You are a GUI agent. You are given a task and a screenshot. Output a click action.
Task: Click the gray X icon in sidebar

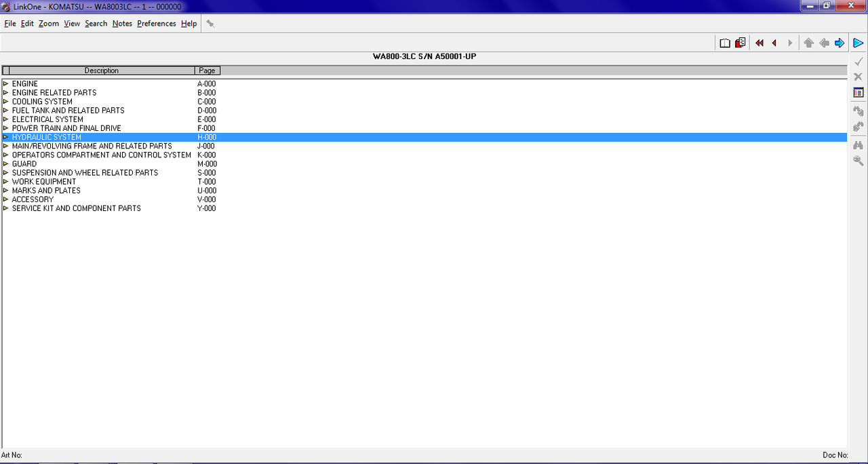click(859, 77)
